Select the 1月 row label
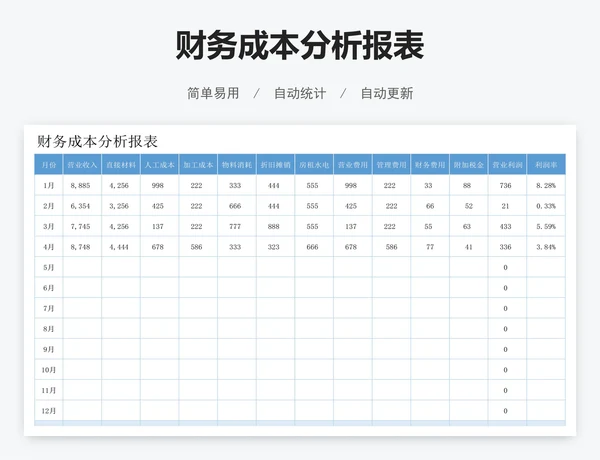Screen dimensions: 600x460 49,186
